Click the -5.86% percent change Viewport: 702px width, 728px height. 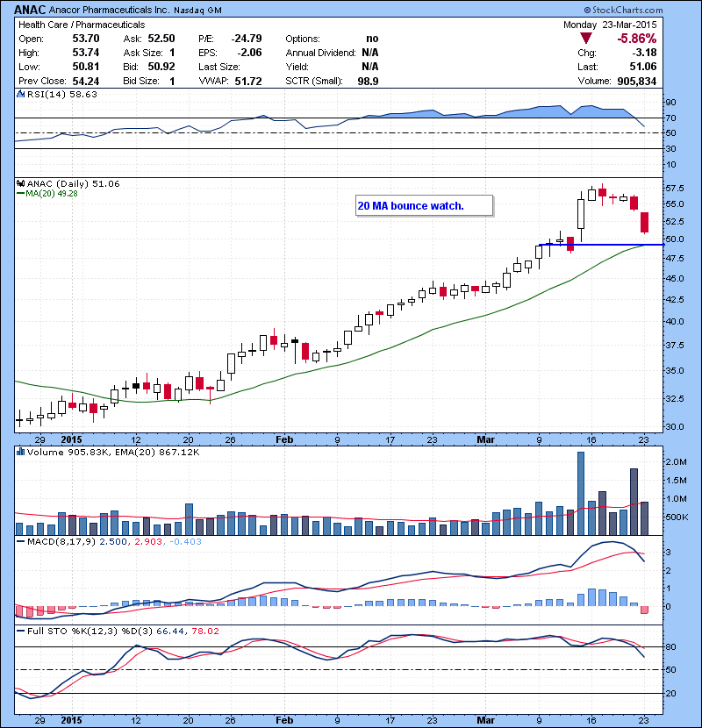(x=636, y=38)
